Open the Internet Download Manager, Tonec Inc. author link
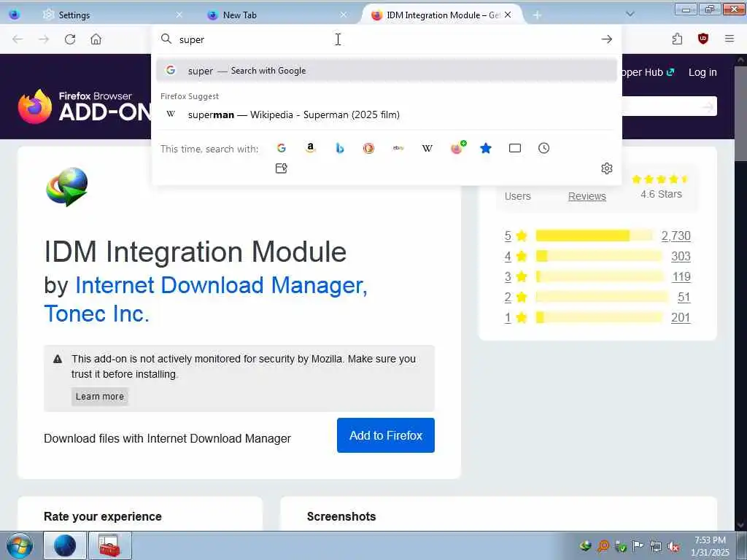This screenshot has width=747, height=560. [x=206, y=300]
